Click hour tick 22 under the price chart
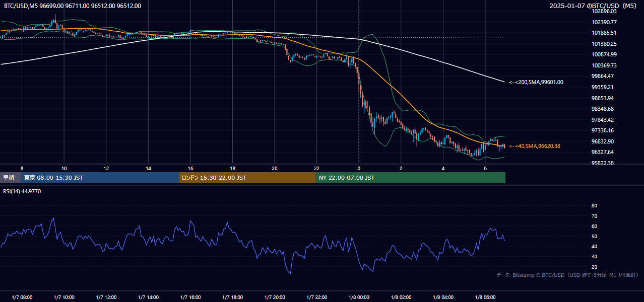This screenshot has width=644, height=302. tap(316, 168)
